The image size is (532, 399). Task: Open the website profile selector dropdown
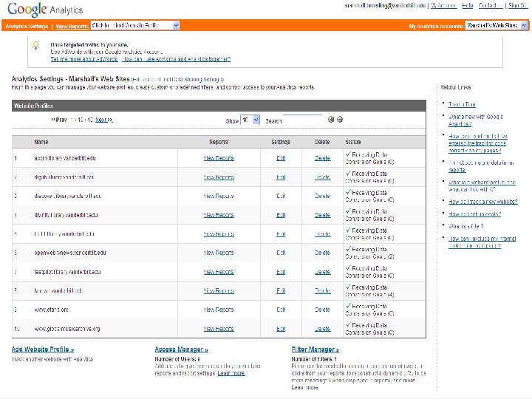click(x=135, y=25)
